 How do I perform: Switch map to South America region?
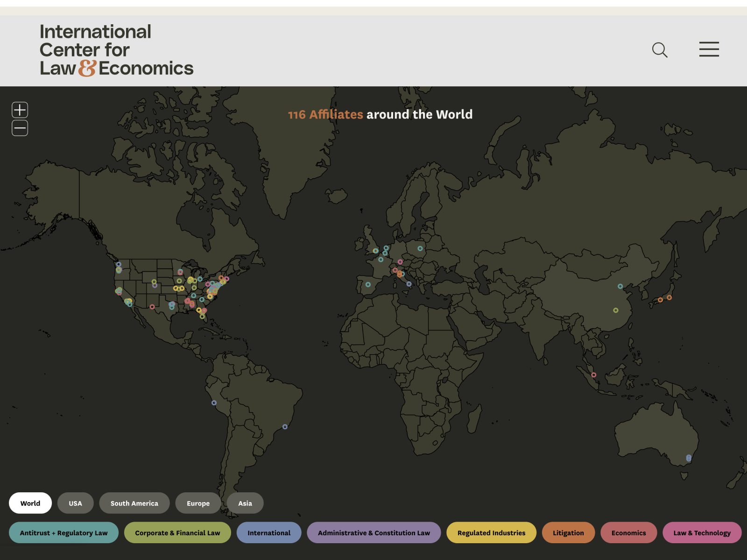134,503
